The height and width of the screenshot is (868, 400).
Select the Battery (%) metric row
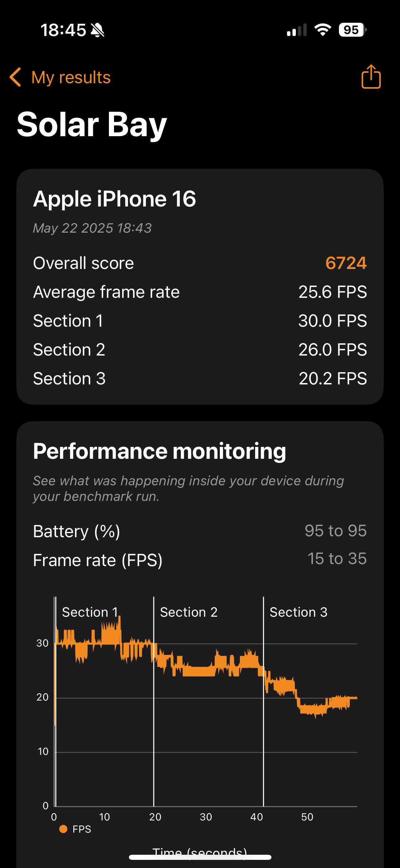click(x=200, y=531)
